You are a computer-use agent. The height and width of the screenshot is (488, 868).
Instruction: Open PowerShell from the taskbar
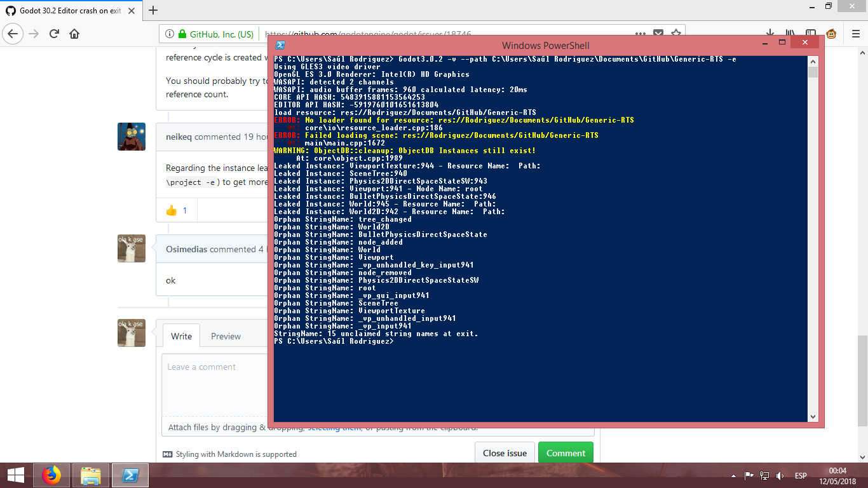click(x=130, y=475)
